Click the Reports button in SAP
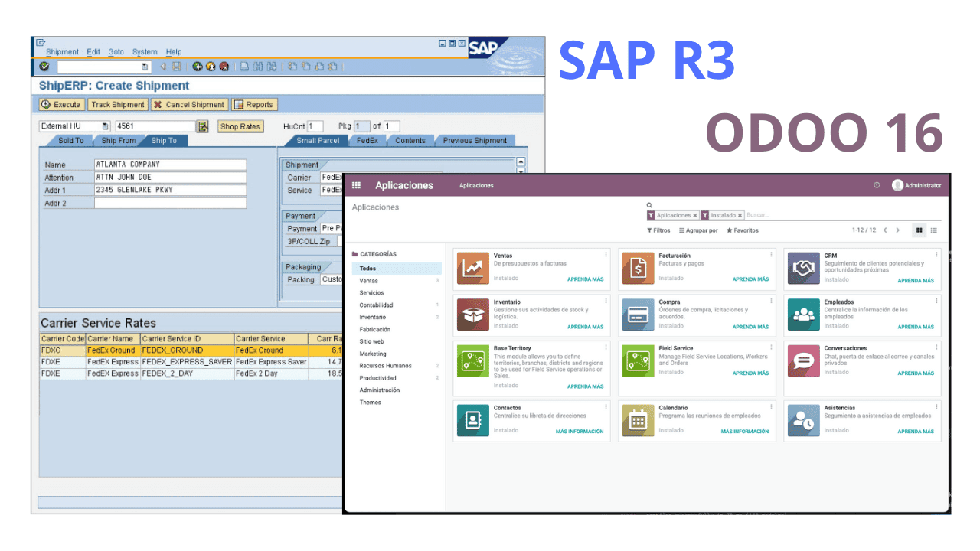The width and height of the screenshot is (980, 551). tap(253, 105)
